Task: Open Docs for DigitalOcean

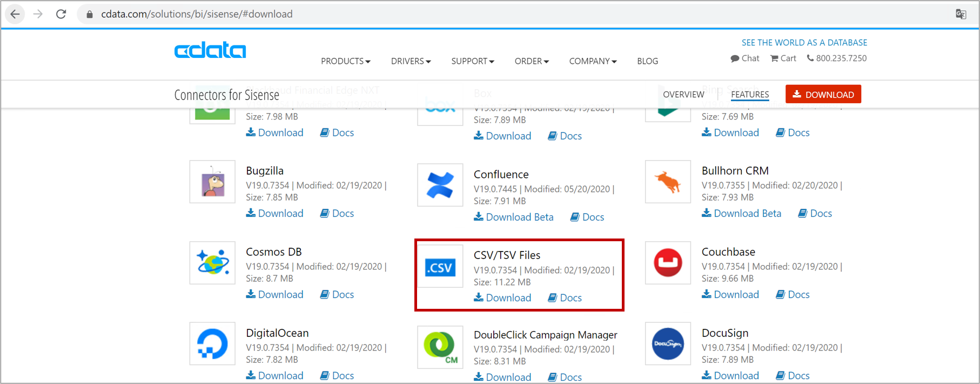Action: pos(337,375)
